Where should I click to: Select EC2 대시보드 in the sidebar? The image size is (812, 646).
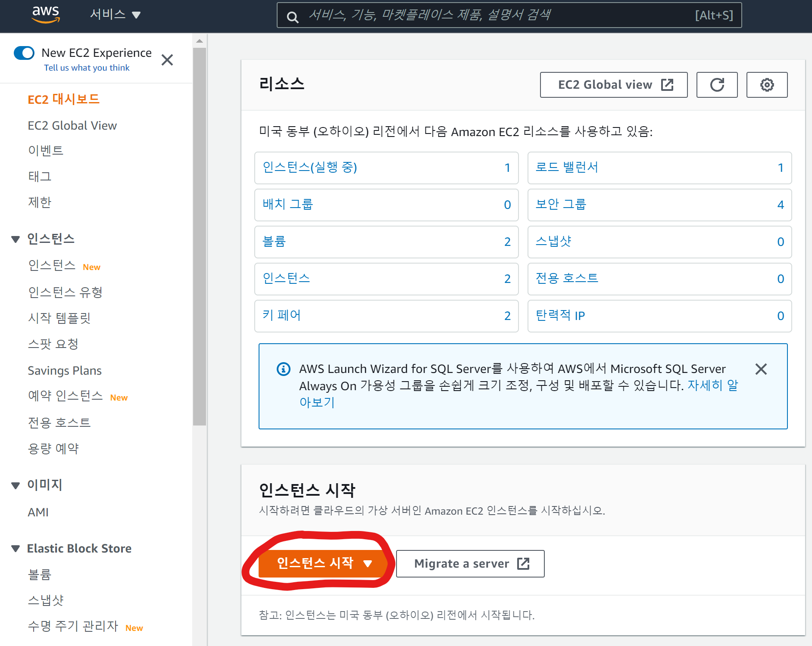(64, 99)
